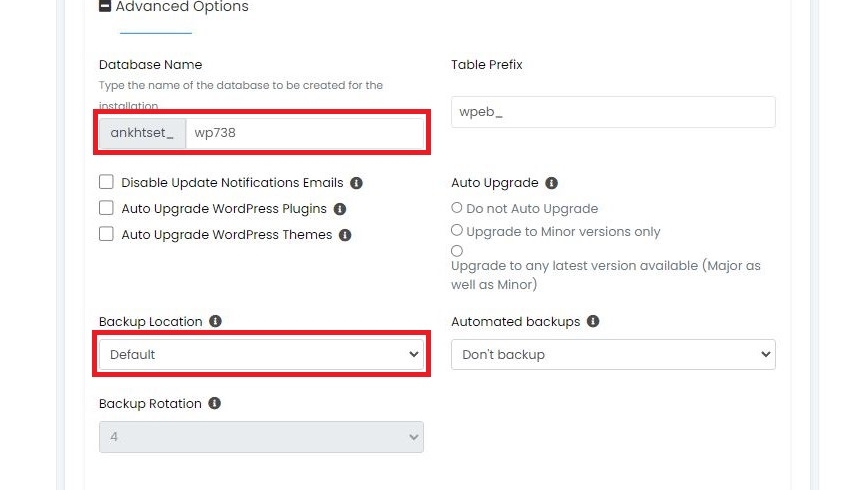This screenshot has height=490, width=867.
Task: Select Do not Auto Upgrade radio option
Action: 457,208
